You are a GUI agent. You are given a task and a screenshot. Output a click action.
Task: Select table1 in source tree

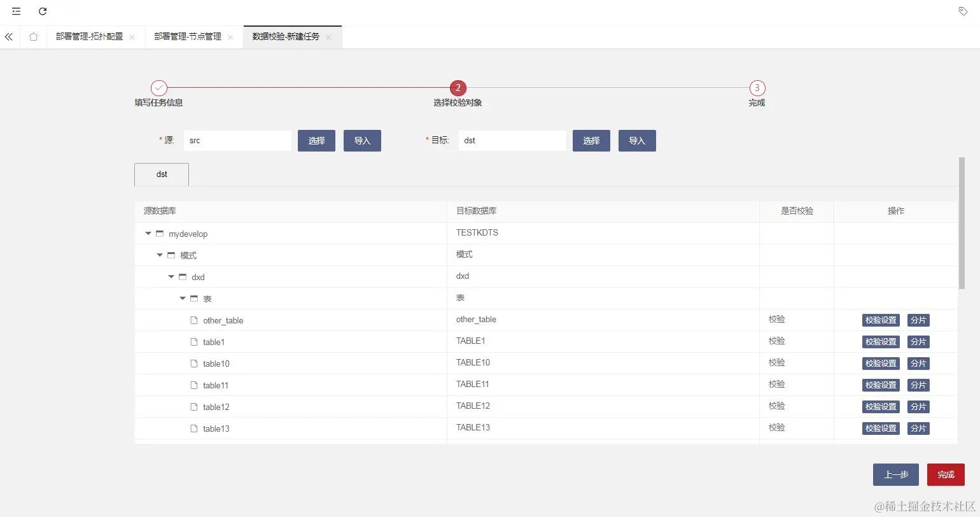tap(214, 342)
